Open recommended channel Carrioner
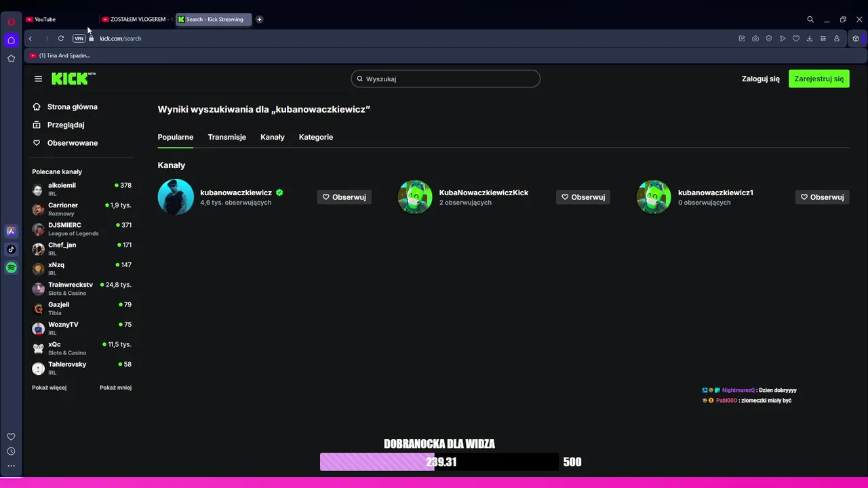Screen dimensions: 868x488 (81, 209)
